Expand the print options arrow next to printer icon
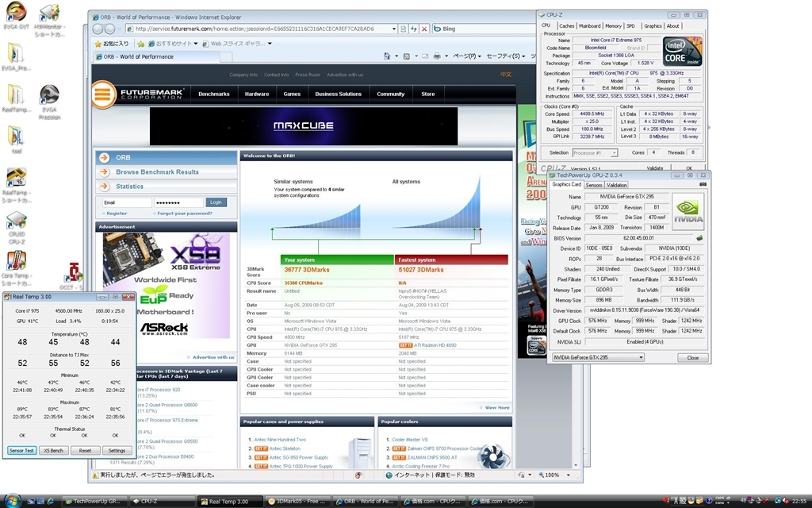The height and width of the screenshot is (508, 812). click(x=446, y=56)
